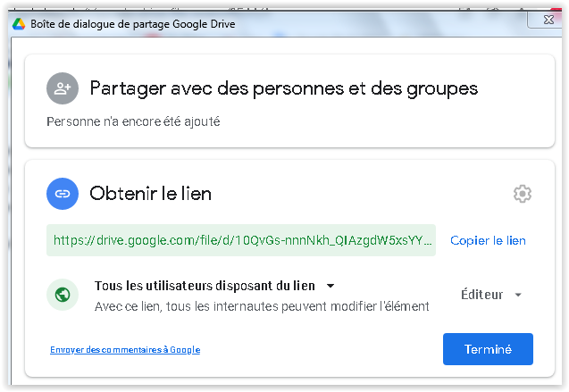
Task: Click the green globe icon
Action: coord(63,295)
